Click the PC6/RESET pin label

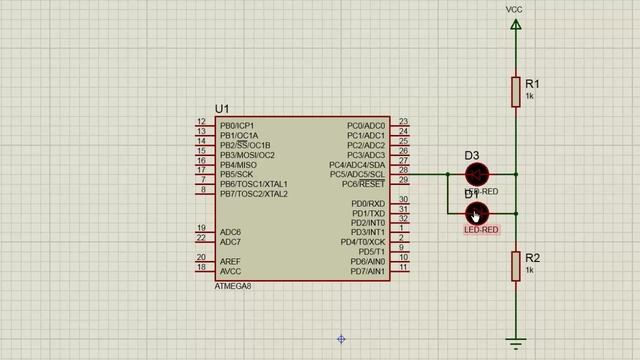[x=363, y=184]
